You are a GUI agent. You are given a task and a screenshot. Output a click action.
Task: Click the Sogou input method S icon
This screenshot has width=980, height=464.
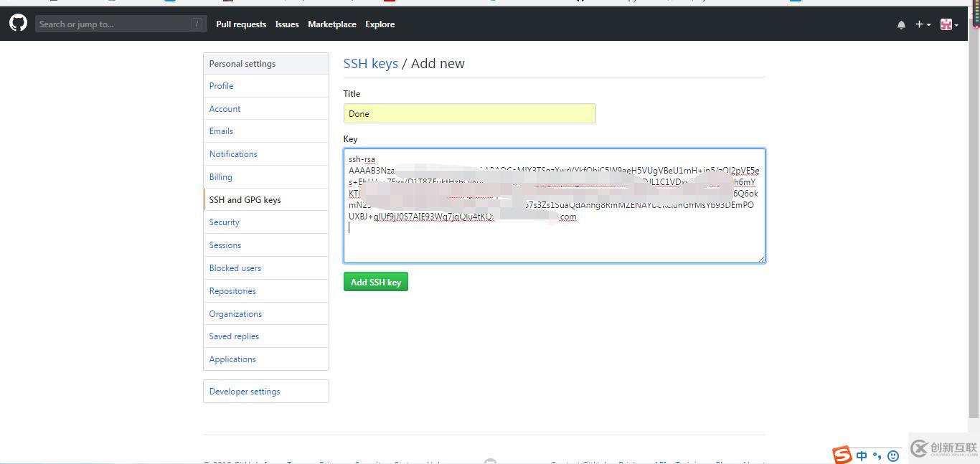pos(842,455)
